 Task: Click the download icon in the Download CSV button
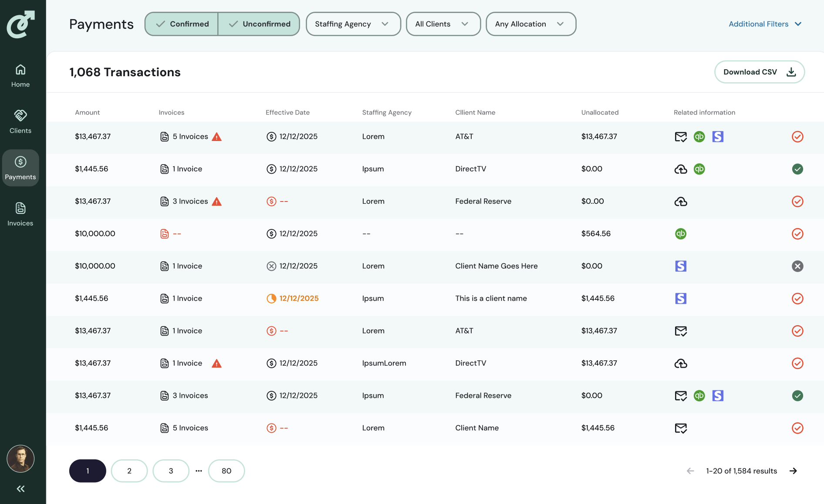(791, 72)
